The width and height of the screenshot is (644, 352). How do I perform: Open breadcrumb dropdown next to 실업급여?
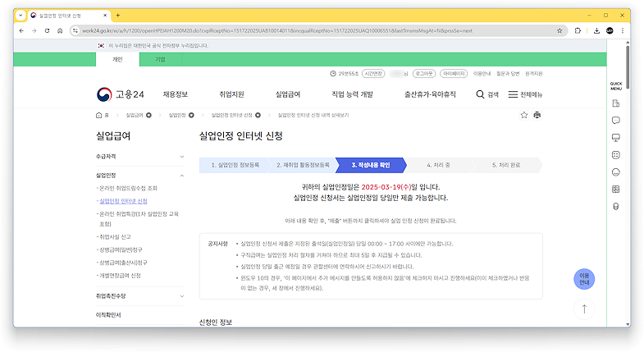point(148,116)
